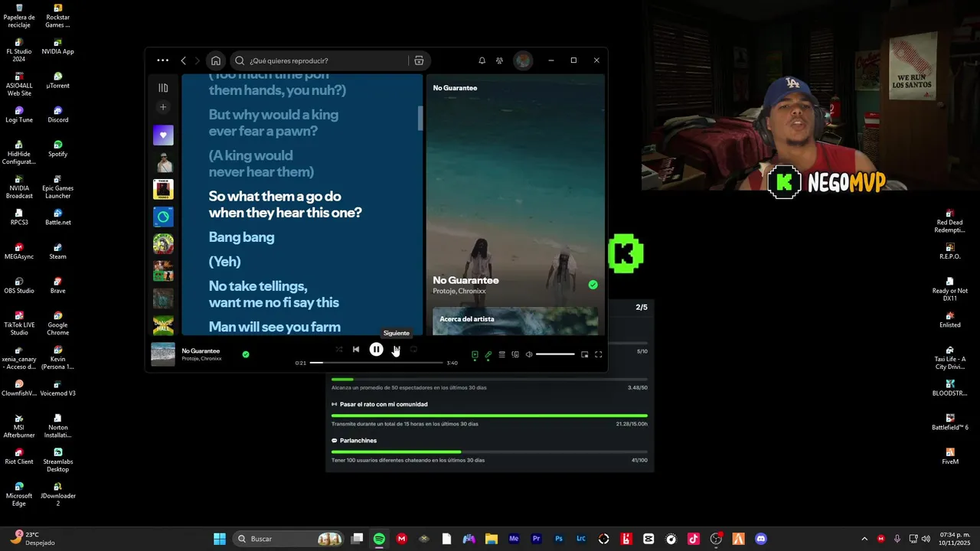This screenshot has height=551, width=980.
Task: Open the Spotify Home page
Action: click(x=216, y=60)
